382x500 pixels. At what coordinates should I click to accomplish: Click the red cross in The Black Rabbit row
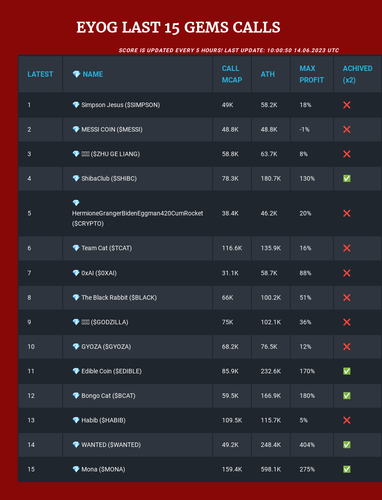[x=347, y=298]
